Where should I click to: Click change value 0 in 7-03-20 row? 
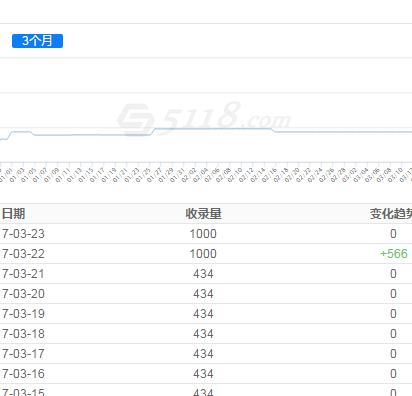393,294
